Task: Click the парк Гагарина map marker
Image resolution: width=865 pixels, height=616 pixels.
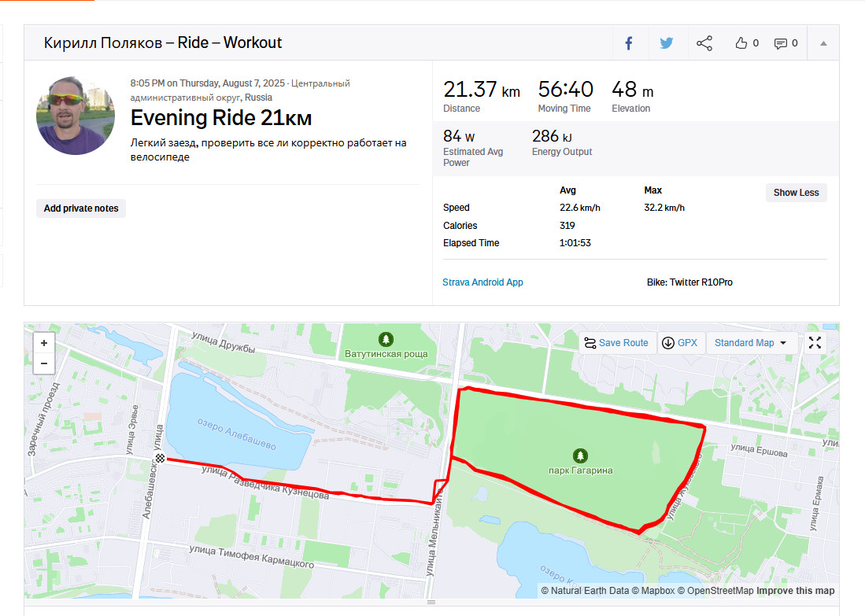Action: pyautogui.click(x=580, y=456)
